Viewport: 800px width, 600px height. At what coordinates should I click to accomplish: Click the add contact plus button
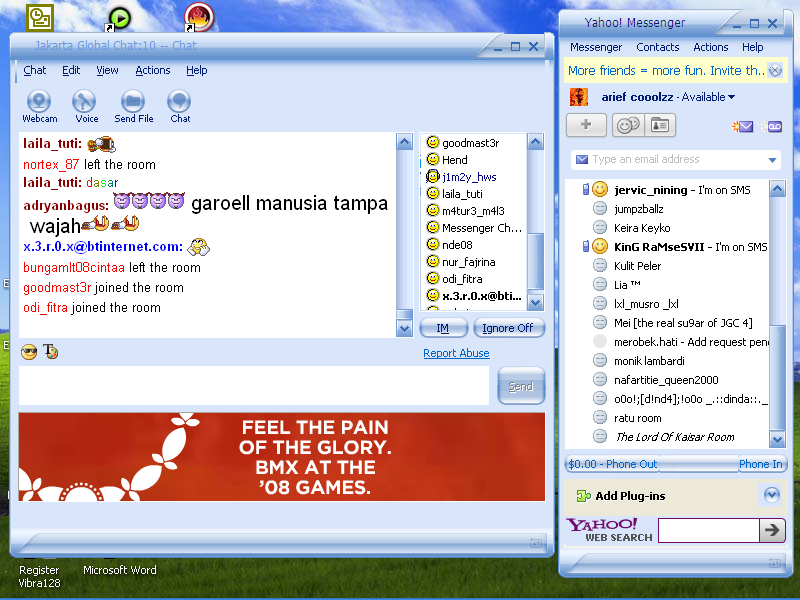point(586,125)
